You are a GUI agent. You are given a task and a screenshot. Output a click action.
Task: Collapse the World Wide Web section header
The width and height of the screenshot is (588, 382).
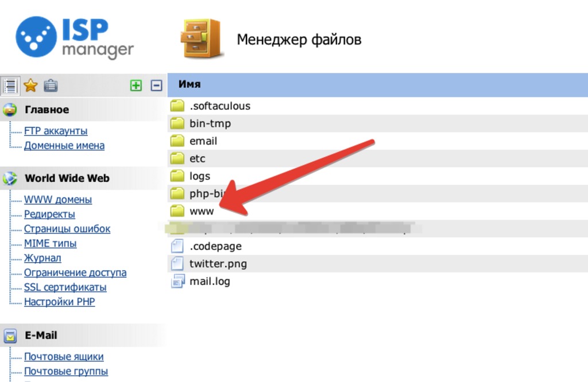[67, 178]
